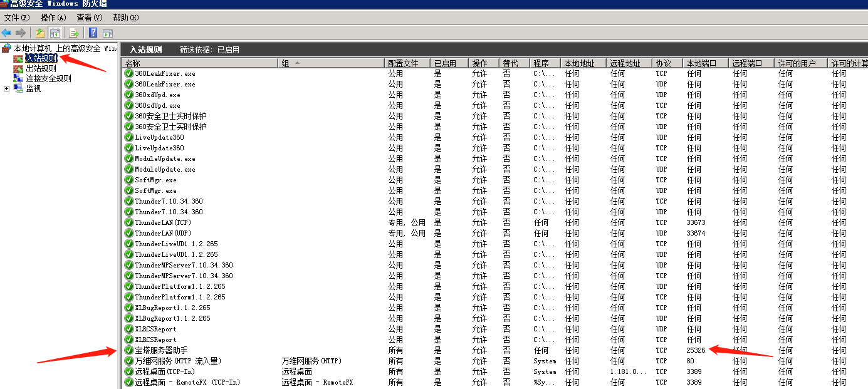Toggle the show/hide action pane toolbar icon
This screenshot has height=389, width=868.
107,33
